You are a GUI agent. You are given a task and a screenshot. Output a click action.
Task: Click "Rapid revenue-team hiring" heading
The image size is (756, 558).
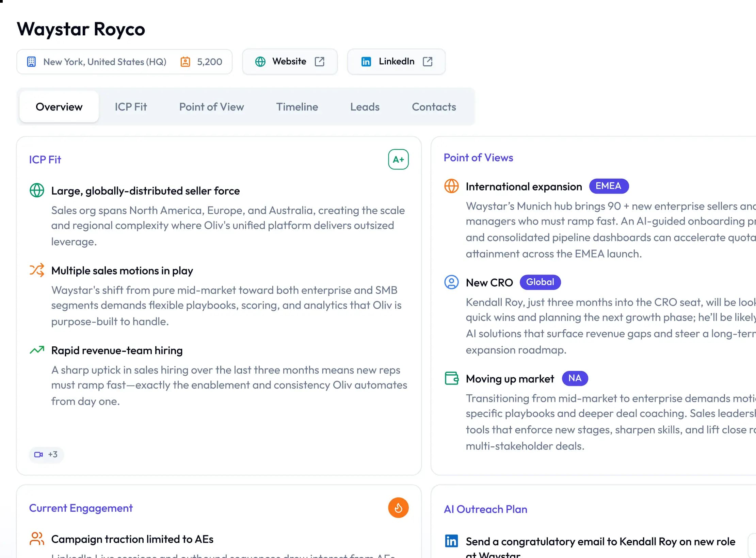tap(117, 350)
